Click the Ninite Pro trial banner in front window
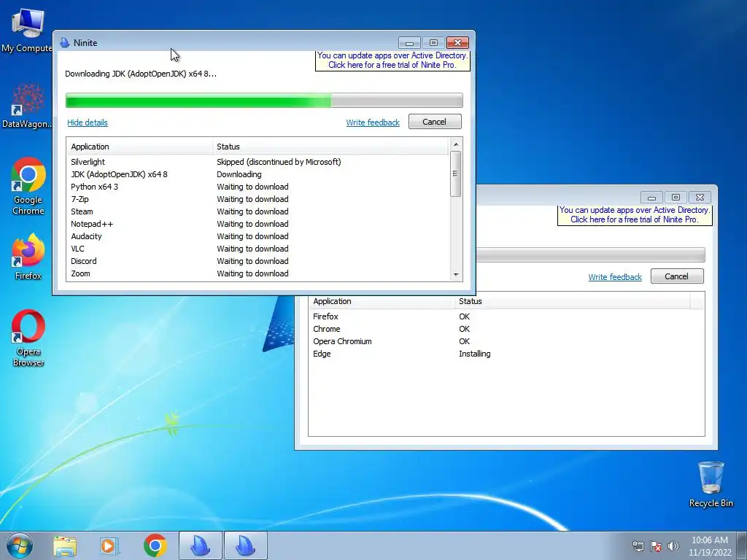The width and height of the screenshot is (747, 560). click(392, 61)
